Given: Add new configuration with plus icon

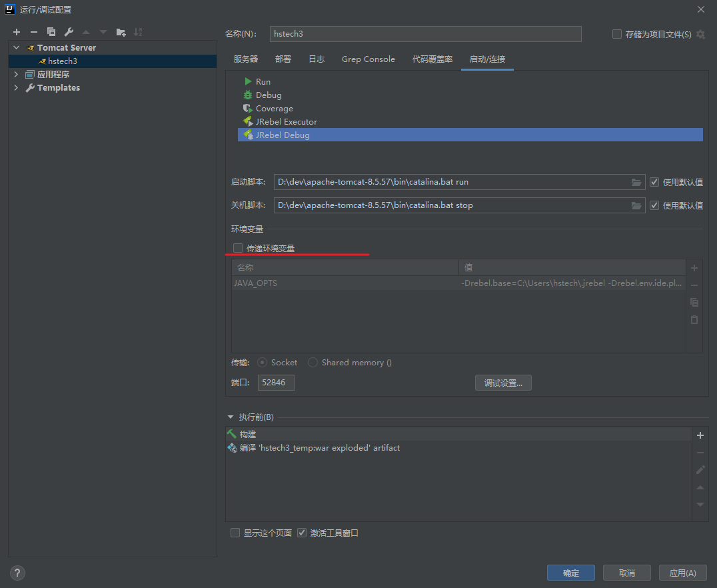Looking at the screenshot, I should point(17,32).
